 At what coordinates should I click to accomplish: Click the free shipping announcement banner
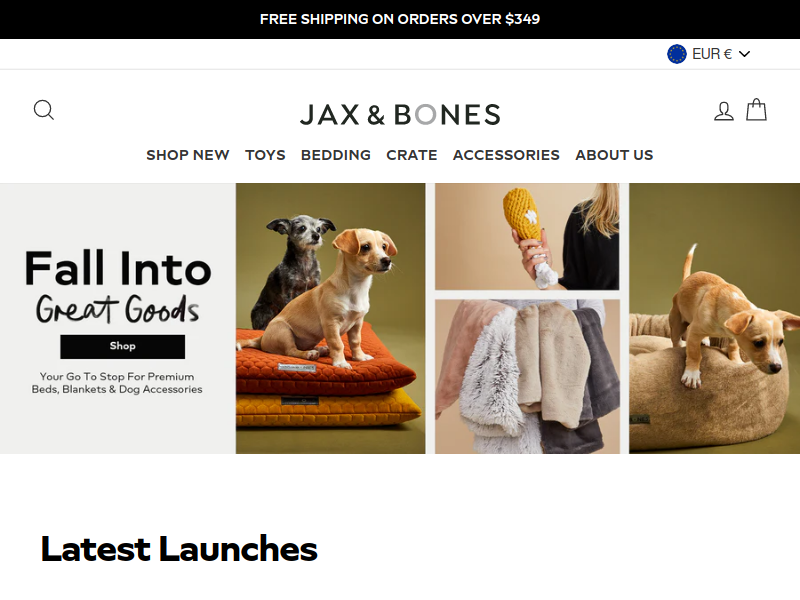[400, 19]
